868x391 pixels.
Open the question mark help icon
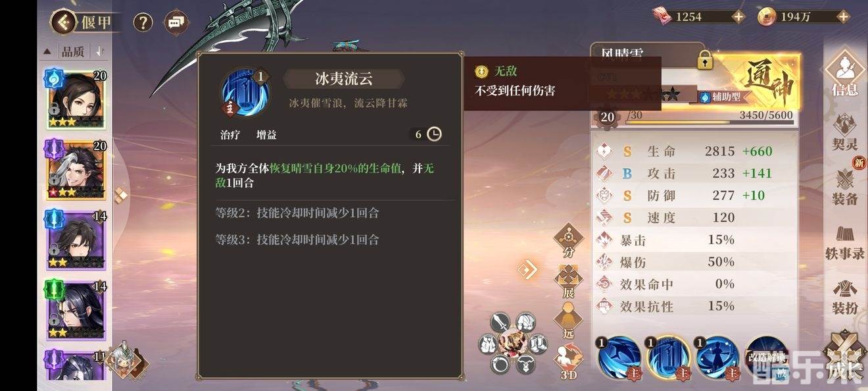[143, 22]
